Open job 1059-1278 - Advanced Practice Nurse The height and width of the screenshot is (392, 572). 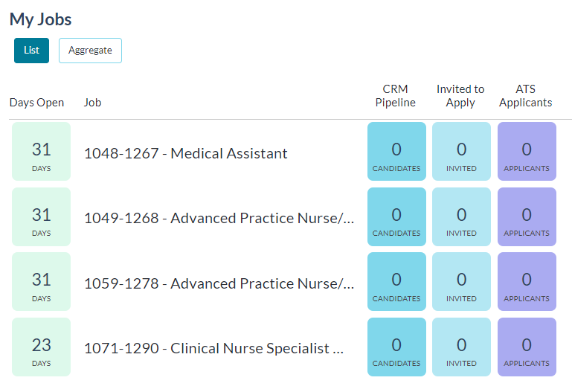pos(219,283)
